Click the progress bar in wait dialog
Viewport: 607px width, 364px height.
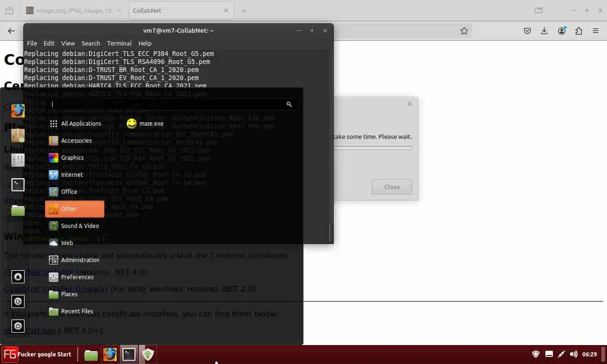pos(373,148)
